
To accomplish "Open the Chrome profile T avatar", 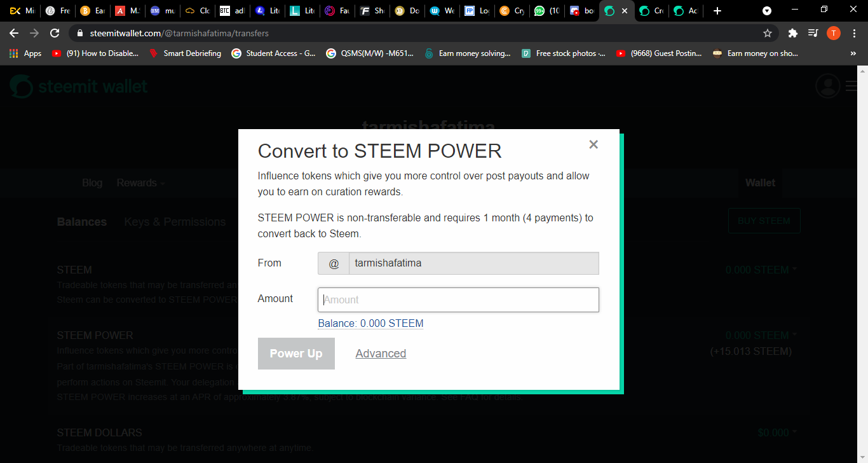I will coord(833,33).
